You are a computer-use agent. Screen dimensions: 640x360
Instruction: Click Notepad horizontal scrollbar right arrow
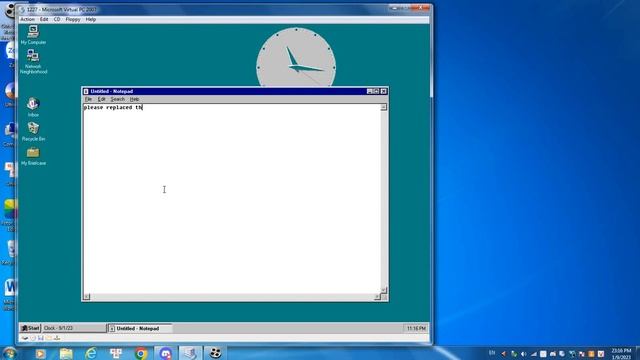[378, 297]
